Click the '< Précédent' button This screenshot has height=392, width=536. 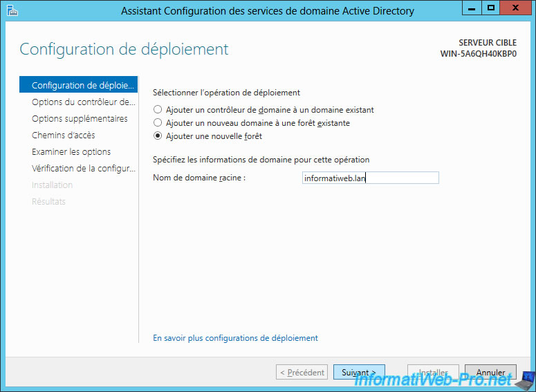click(x=302, y=373)
